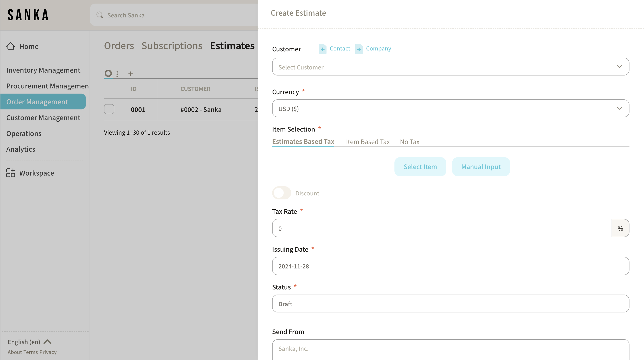
Task: Click the add Contact plus icon
Action: click(x=322, y=49)
